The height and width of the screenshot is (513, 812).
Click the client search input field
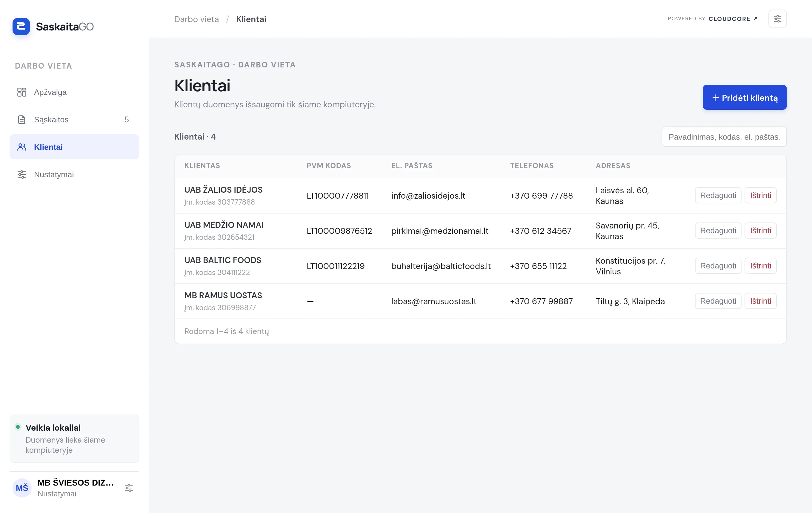click(724, 137)
